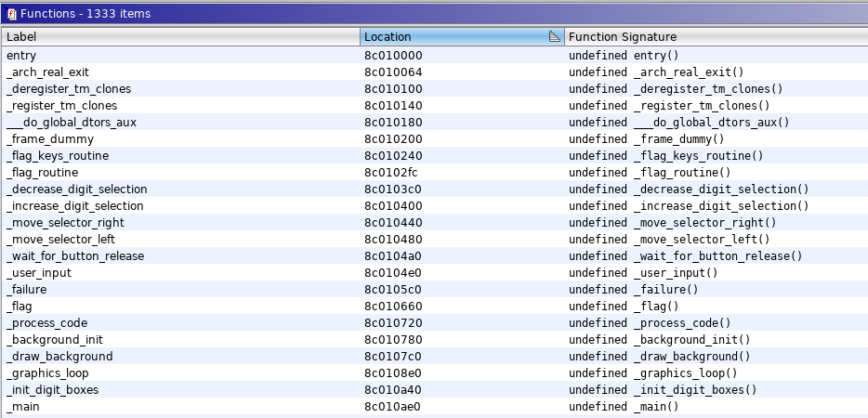Click signature undefined _failure()
Viewport: 868px width, 418px height.
(634, 289)
